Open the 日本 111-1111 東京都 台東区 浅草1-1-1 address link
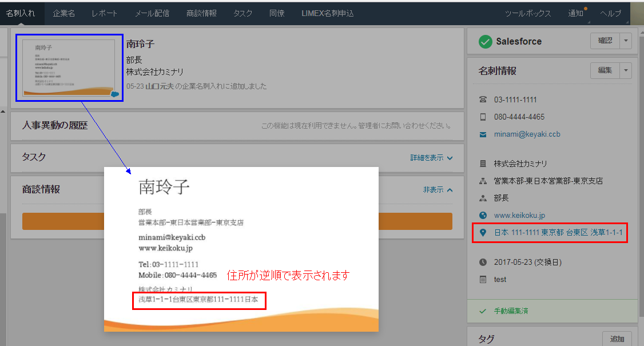This screenshot has height=346, width=644. 558,233
